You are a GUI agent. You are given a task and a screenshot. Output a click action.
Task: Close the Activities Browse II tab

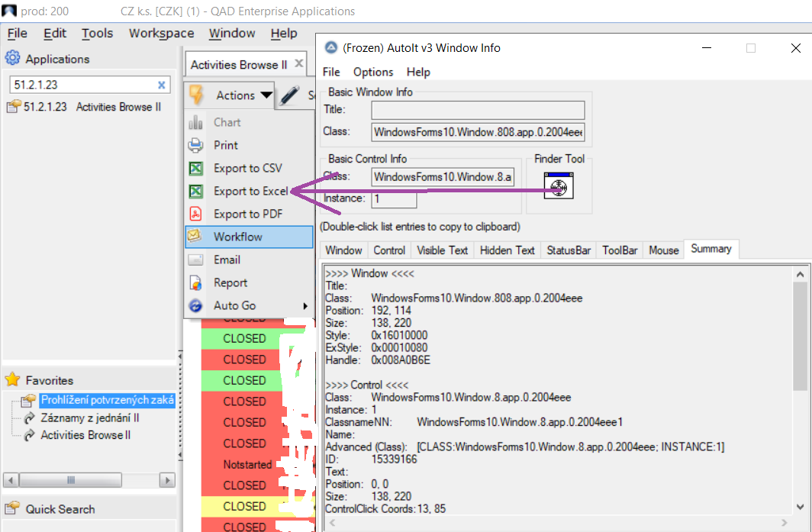click(x=299, y=63)
